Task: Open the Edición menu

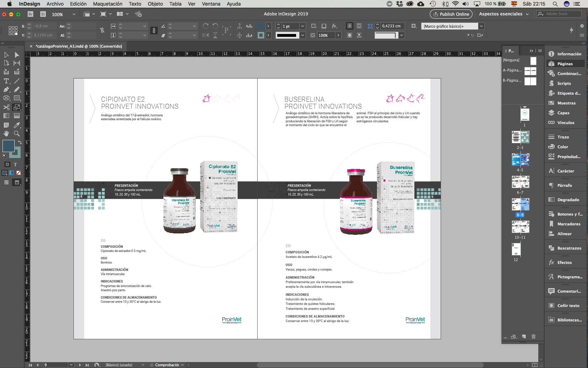Action: [x=78, y=4]
